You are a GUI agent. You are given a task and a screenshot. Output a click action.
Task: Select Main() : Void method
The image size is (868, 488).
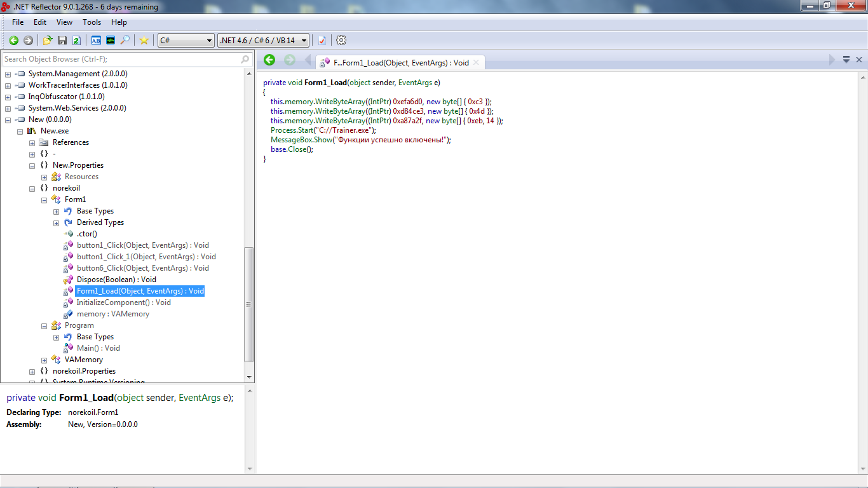point(98,348)
